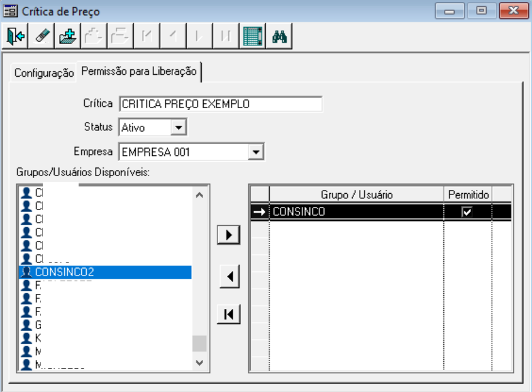Click the grid list view toolbar icon
Viewport: 532px width, 392px height.
[x=253, y=36]
